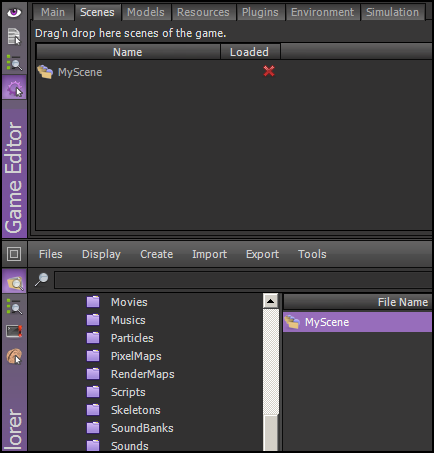Switch to the Plugins tab
Viewport: 434px width, 453px height.
click(260, 12)
